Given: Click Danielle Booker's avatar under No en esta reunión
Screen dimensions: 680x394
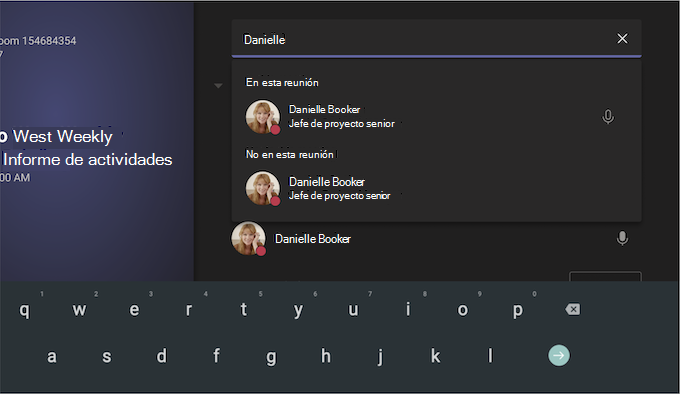Looking at the screenshot, I should click(263, 188).
